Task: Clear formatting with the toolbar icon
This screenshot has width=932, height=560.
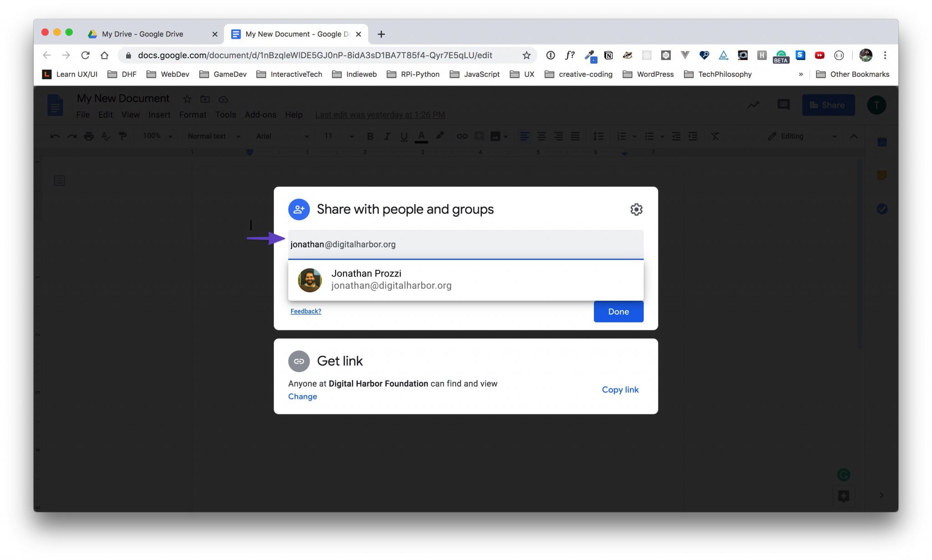Action: (x=715, y=136)
